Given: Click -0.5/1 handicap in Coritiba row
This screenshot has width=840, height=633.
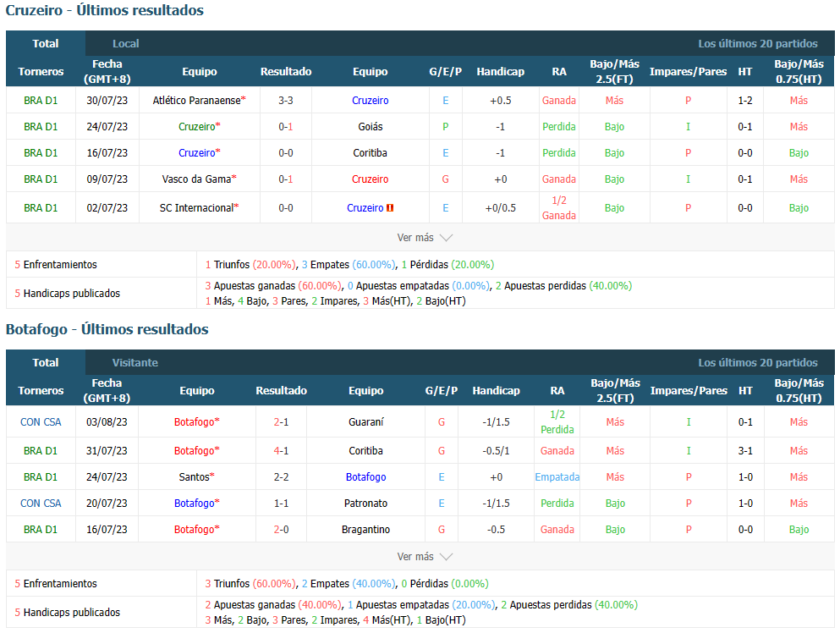Looking at the screenshot, I should pos(496,451).
